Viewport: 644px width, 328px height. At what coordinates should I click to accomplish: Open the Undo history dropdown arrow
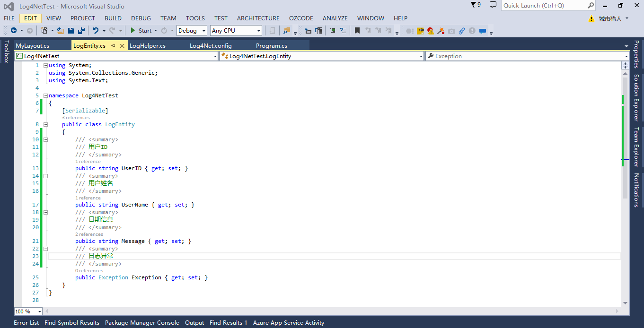(x=104, y=31)
